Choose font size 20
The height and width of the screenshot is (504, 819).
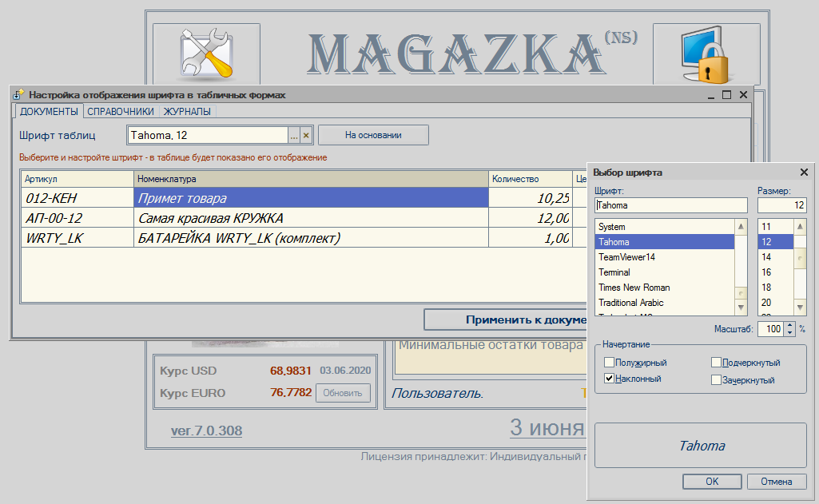[776, 303]
